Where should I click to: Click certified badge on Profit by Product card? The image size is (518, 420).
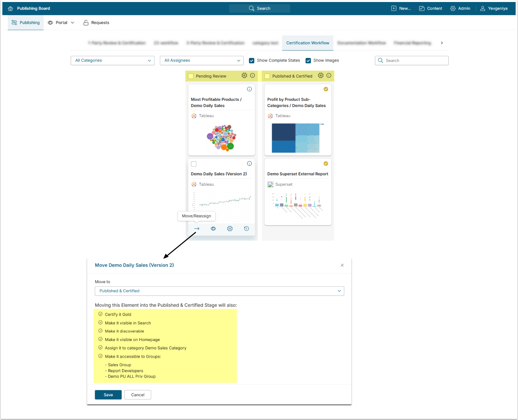coord(326,89)
